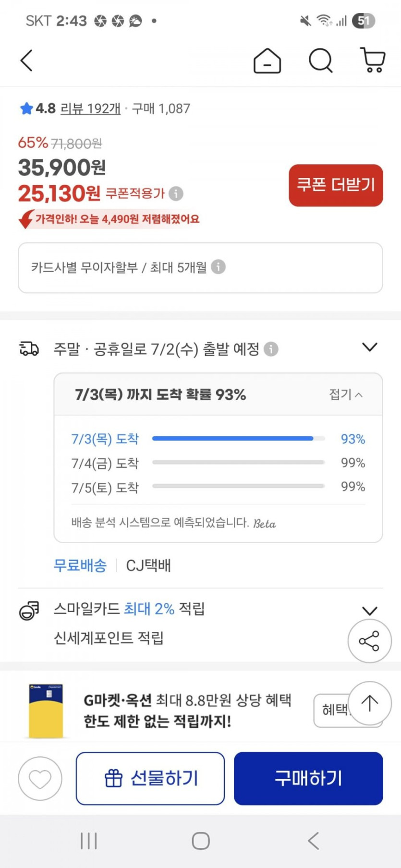401x868 pixels.
Task: Tap info icon beside 무이자할부 최대 5개월
Action: click(218, 267)
